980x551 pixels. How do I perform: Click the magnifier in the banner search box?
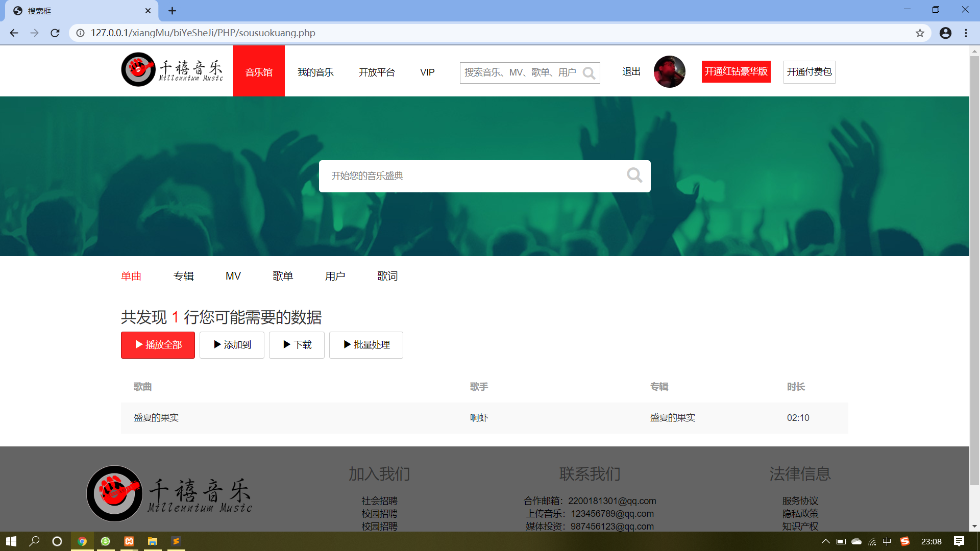[x=634, y=176]
